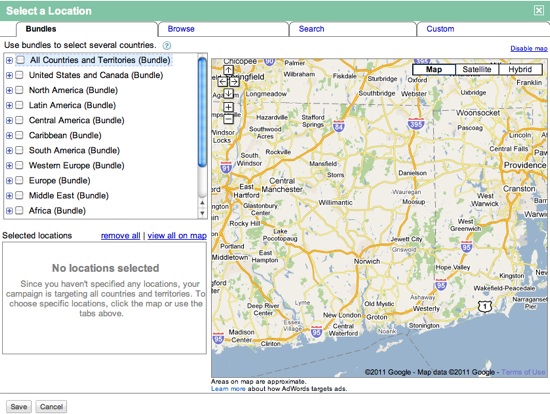Switch to the Custom tab
Image resolution: width=550 pixels, height=414 pixels.
point(483,29)
